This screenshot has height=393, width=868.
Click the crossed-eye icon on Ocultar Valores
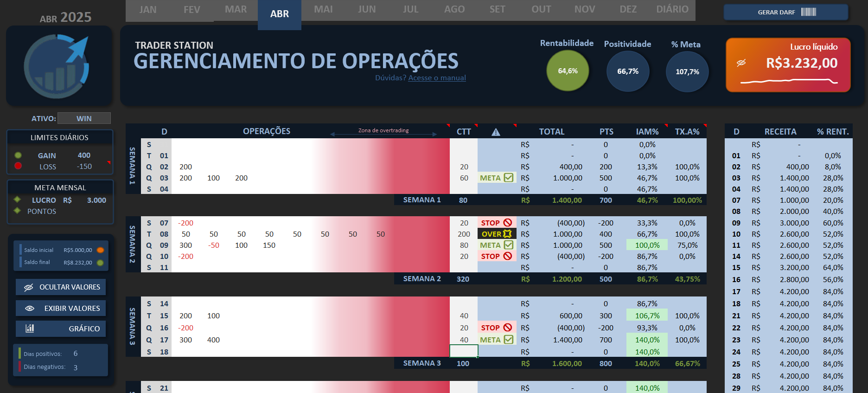tap(28, 287)
